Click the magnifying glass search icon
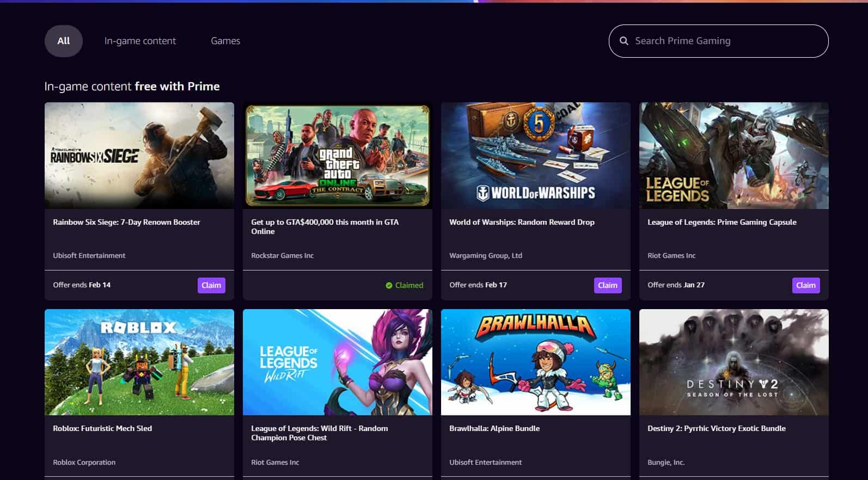Image resolution: width=868 pixels, height=480 pixels. [x=624, y=41]
